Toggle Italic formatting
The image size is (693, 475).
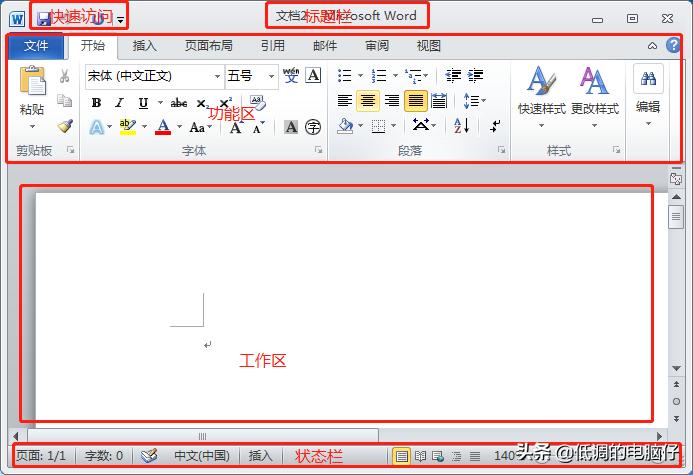[119, 103]
